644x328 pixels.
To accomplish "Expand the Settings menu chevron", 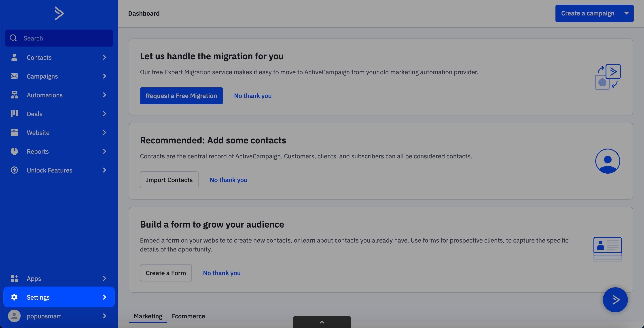I will pos(104,297).
